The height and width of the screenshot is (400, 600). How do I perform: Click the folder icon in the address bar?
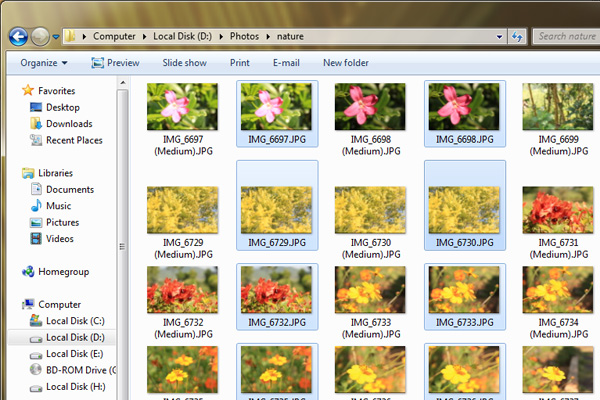(70, 36)
